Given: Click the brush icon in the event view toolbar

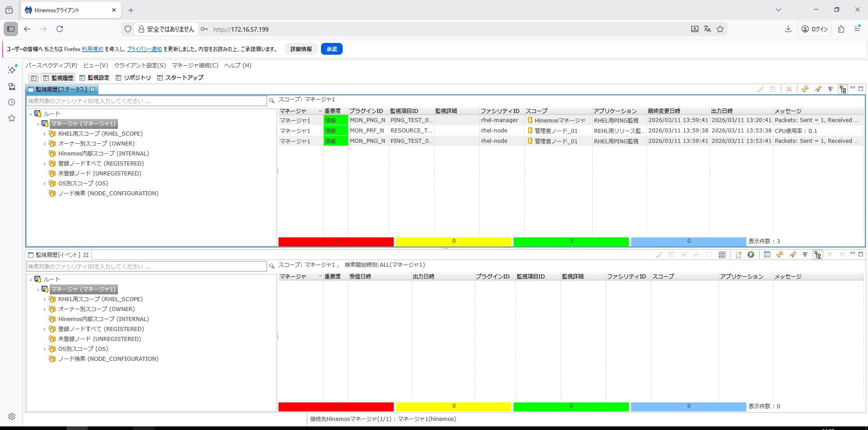Looking at the screenshot, I should (793, 255).
